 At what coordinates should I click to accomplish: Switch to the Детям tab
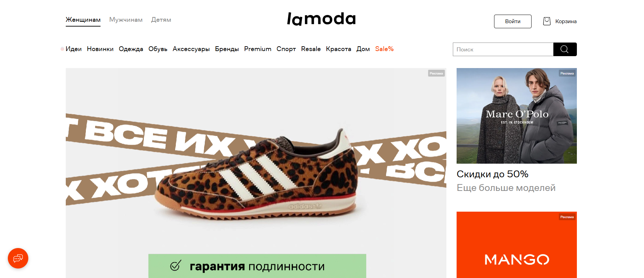[161, 20]
